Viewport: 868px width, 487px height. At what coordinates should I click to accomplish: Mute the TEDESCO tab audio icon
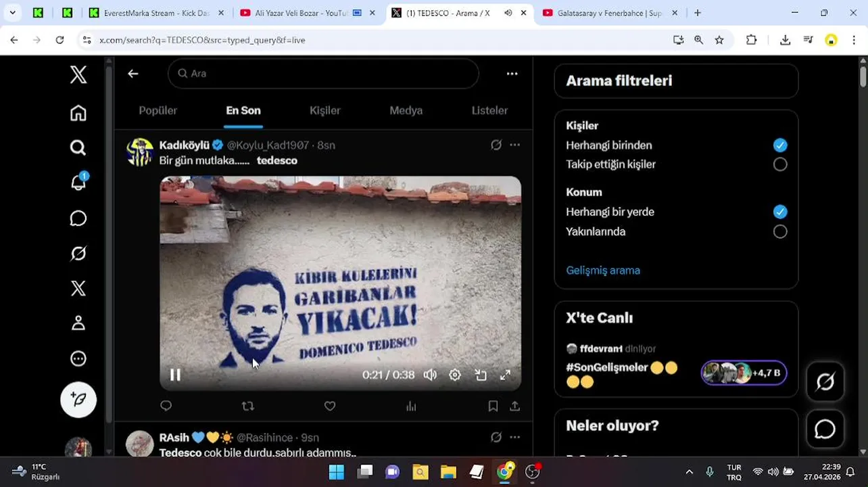(508, 13)
